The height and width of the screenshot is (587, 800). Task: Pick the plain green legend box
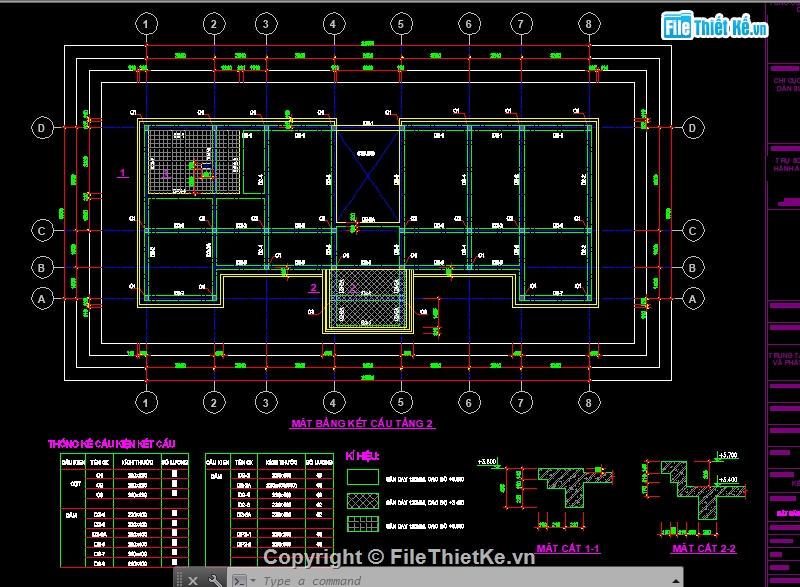(x=363, y=477)
